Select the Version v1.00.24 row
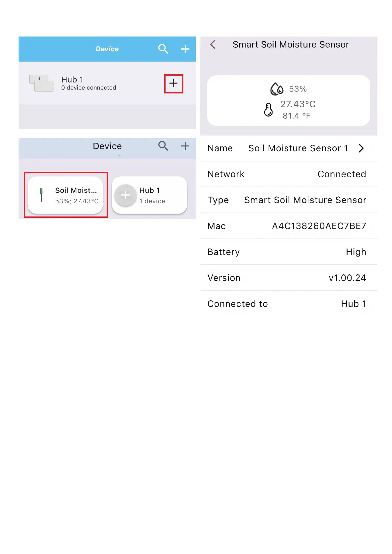This screenshot has width=392, height=554. [288, 278]
